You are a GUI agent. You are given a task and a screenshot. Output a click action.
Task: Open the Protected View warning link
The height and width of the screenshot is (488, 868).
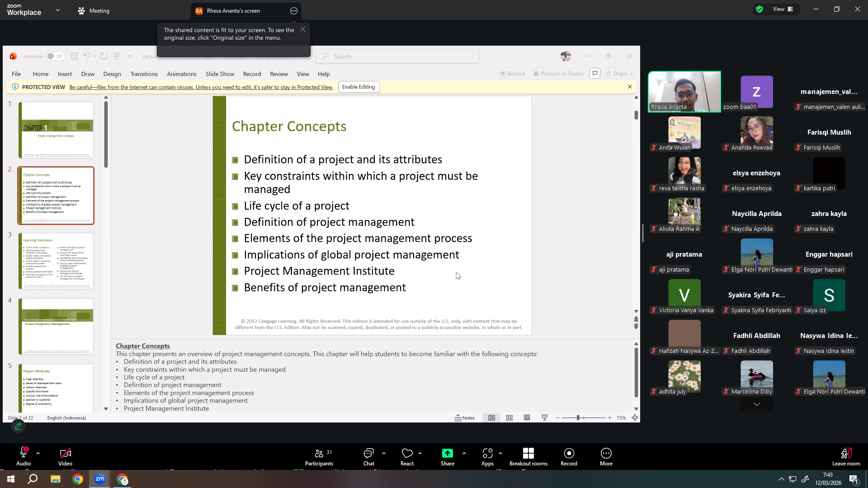201,87
